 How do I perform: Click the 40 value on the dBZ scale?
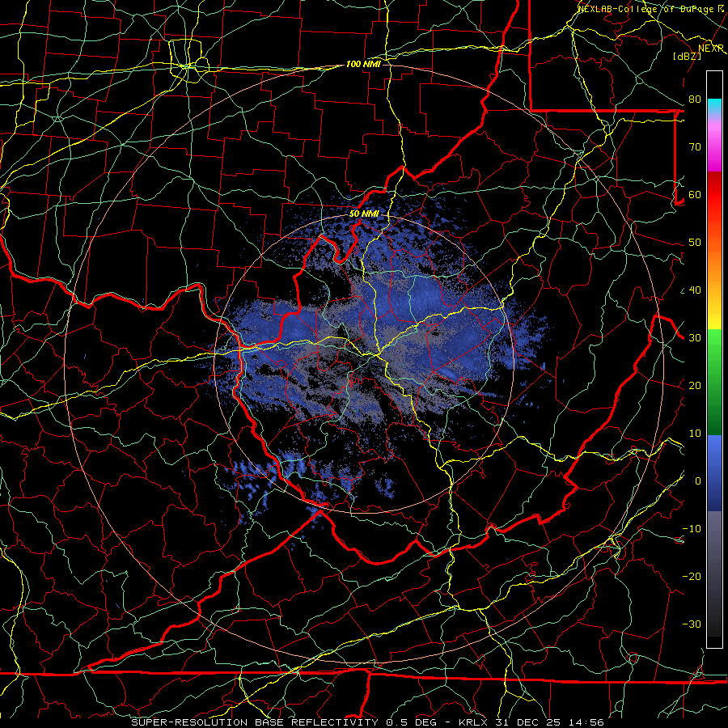click(695, 290)
